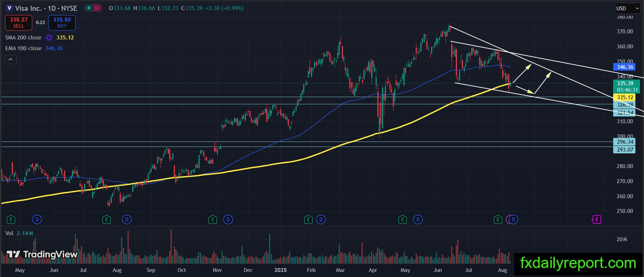Click the Visa Inc. · 1D · NYSE symbol title
The width and height of the screenshot is (644, 277).
46,8
